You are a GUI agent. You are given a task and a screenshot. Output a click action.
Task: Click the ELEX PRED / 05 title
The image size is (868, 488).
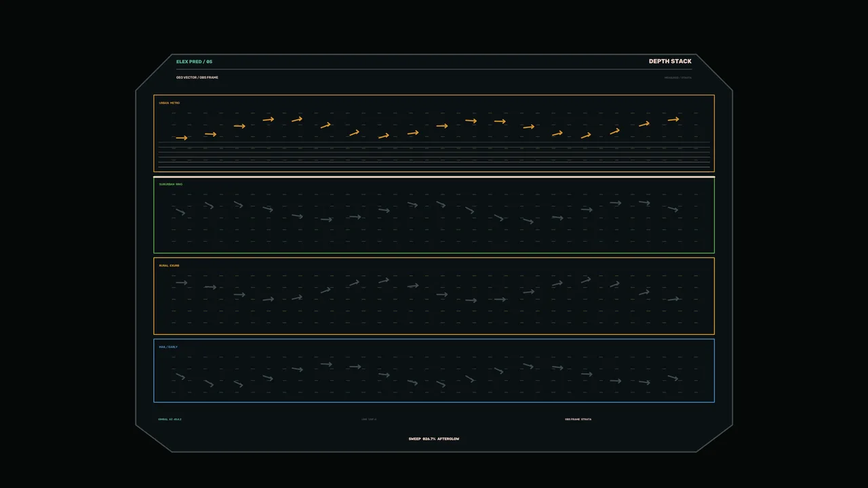pos(194,62)
